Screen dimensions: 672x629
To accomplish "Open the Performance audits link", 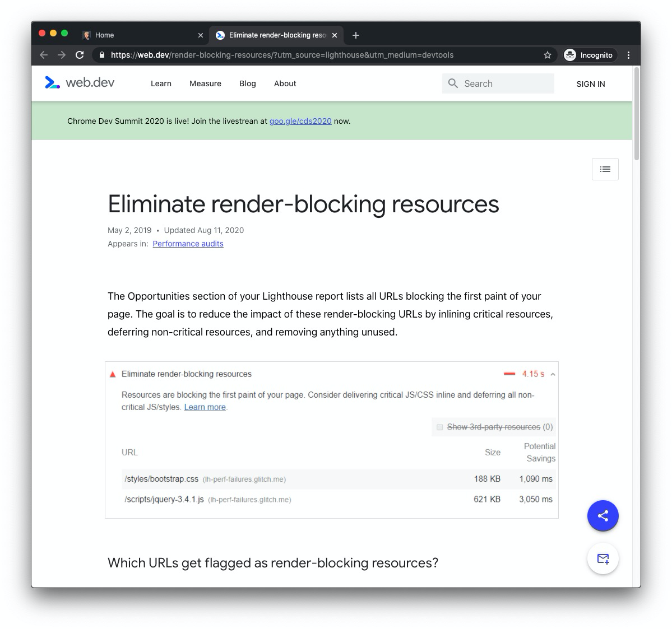I will (188, 244).
